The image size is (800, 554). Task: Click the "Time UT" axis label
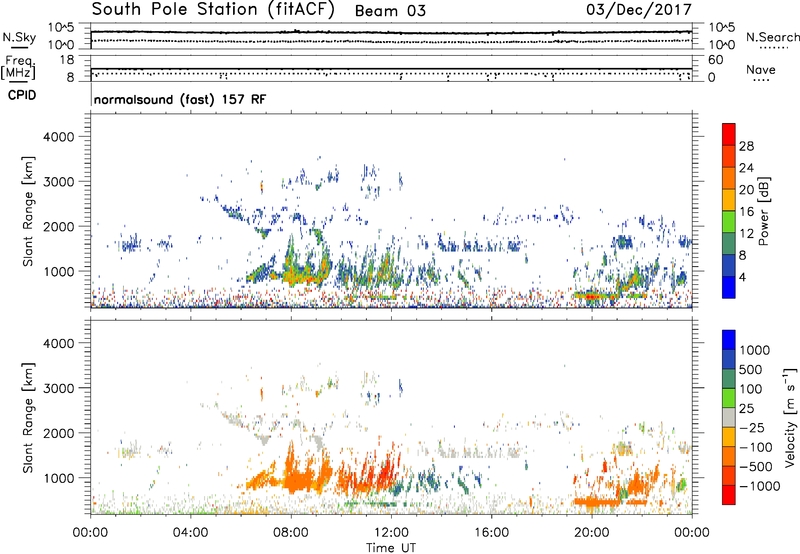click(391, 548)
